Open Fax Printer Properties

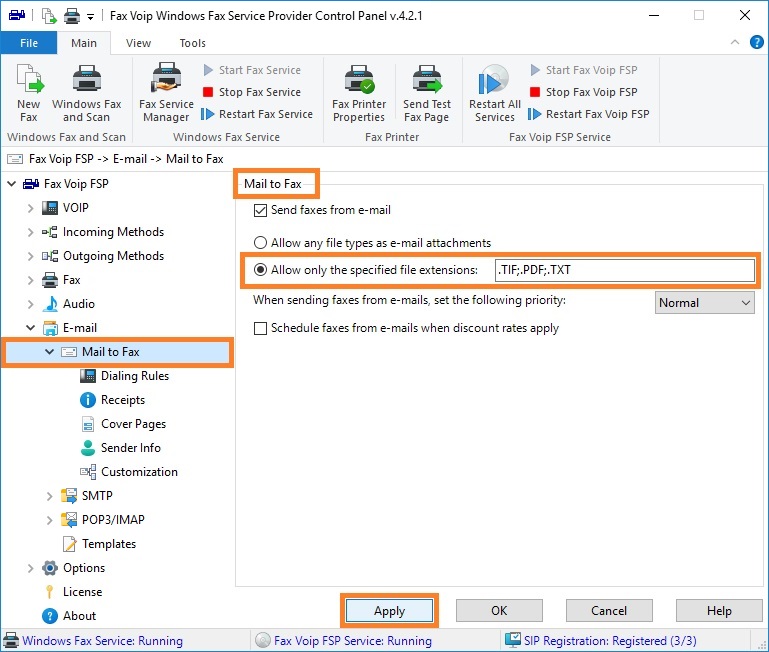(359, 93)
